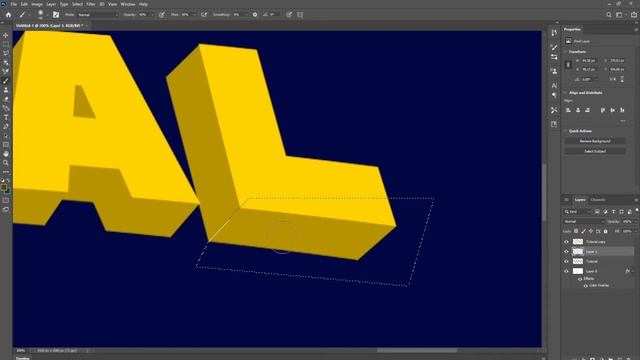Click the Home icon in options bar

pos(9,15)
